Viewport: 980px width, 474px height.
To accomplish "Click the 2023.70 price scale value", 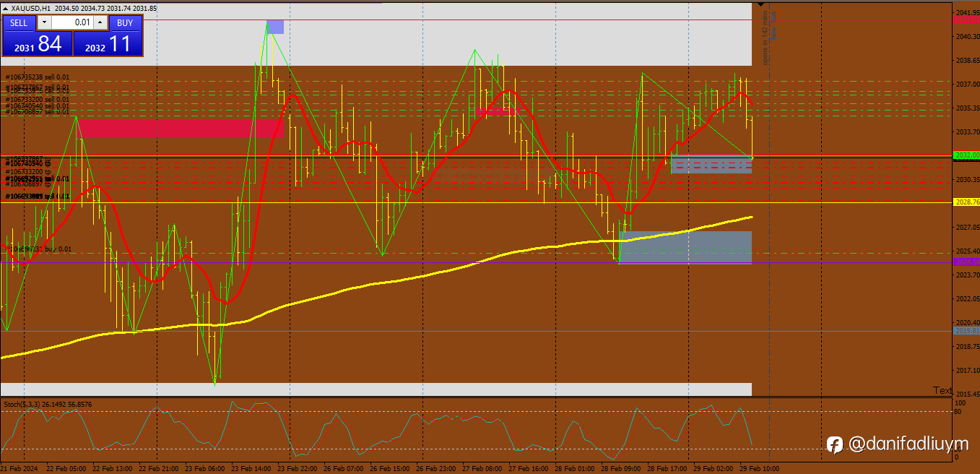I will point(967,275).
